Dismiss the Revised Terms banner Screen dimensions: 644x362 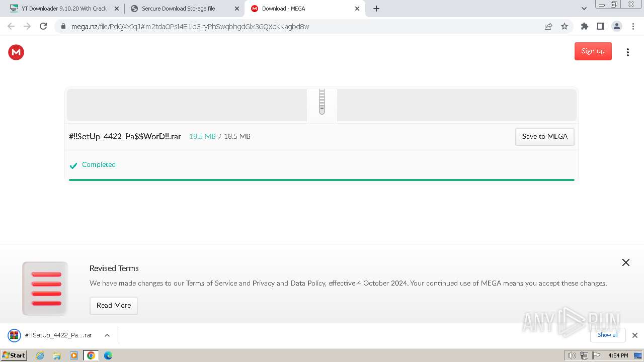pos(626,262)
